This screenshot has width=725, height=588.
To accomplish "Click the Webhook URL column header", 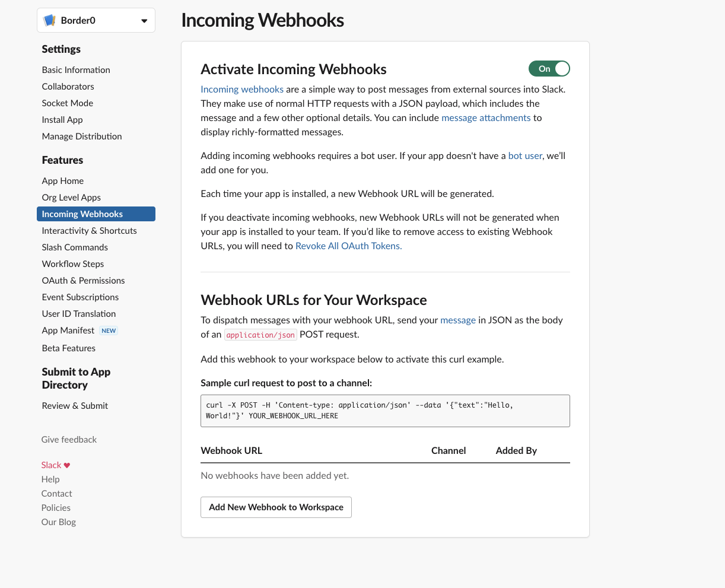I will tap(231, 451).
